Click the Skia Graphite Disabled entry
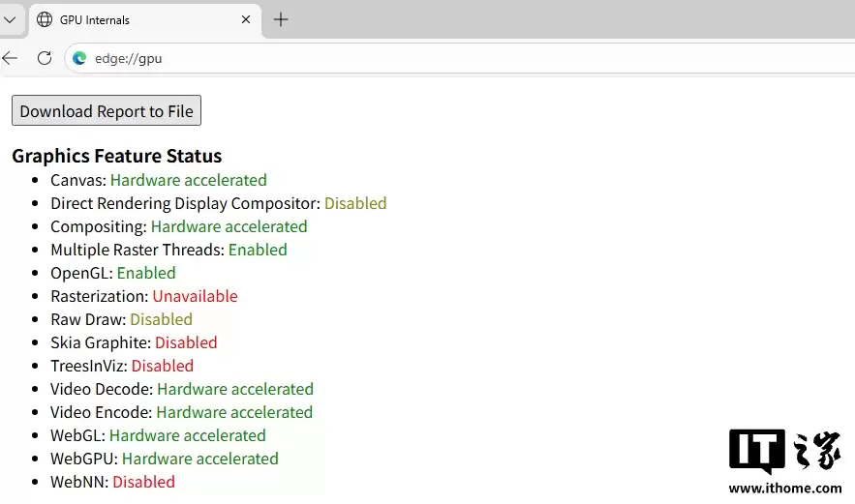Screen dimensions: 855x504 pyautogui.click(x=134, y=342)
